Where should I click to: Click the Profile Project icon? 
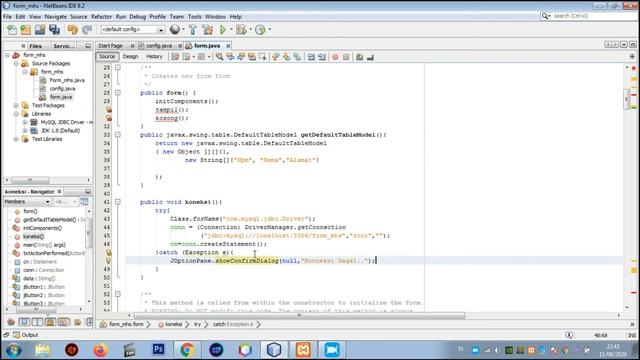click(x=260, y=30)
